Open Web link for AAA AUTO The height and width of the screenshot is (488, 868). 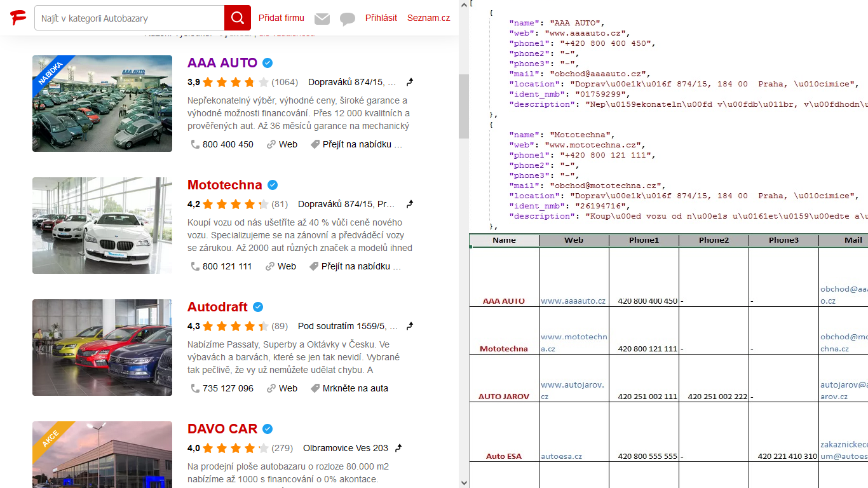coord(282,144)
